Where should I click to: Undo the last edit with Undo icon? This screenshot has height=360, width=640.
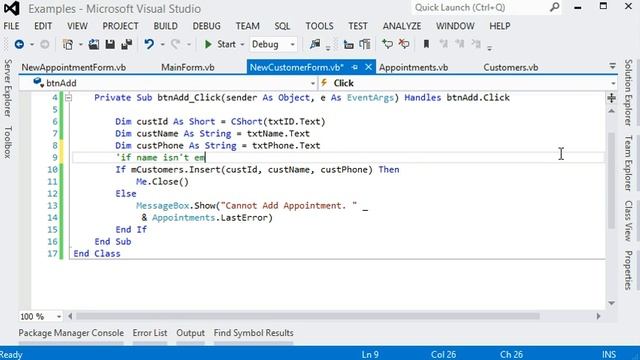point(149,44)
